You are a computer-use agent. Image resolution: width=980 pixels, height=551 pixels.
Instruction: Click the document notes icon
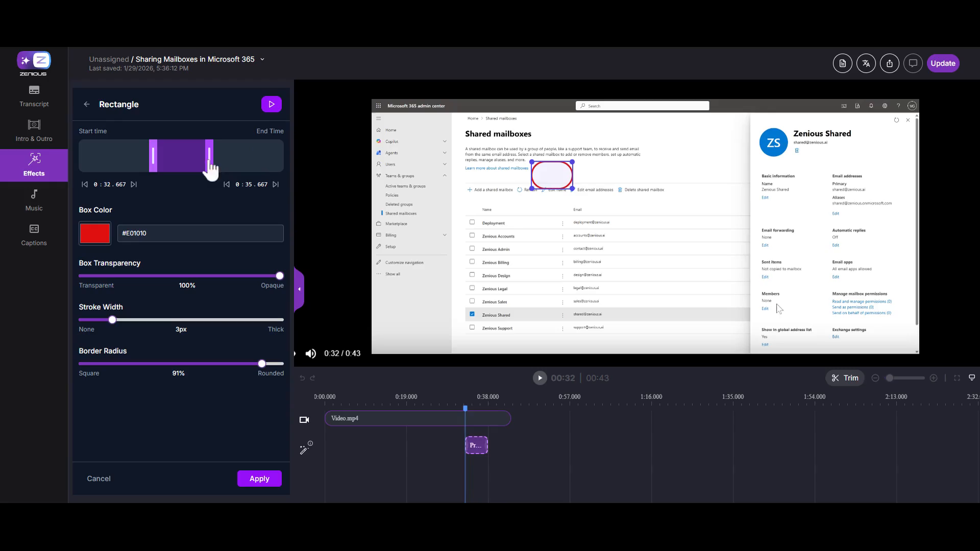click(842, 63)
